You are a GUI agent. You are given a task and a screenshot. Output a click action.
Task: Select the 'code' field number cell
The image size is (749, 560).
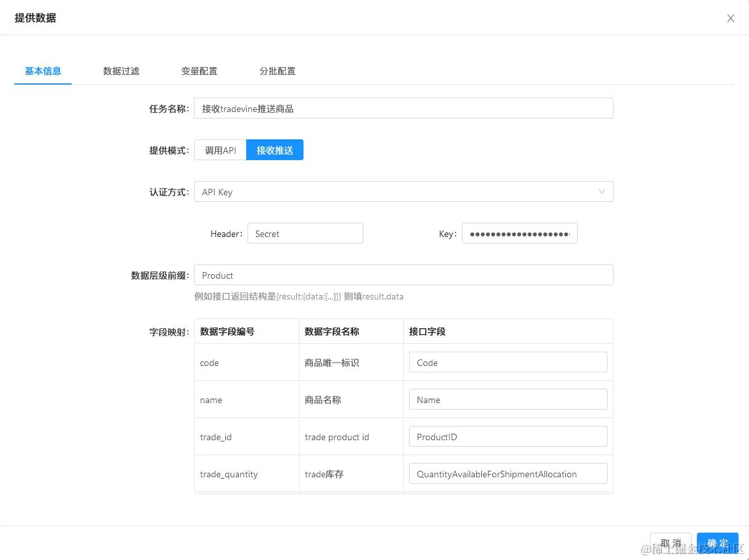pos(247,362)
